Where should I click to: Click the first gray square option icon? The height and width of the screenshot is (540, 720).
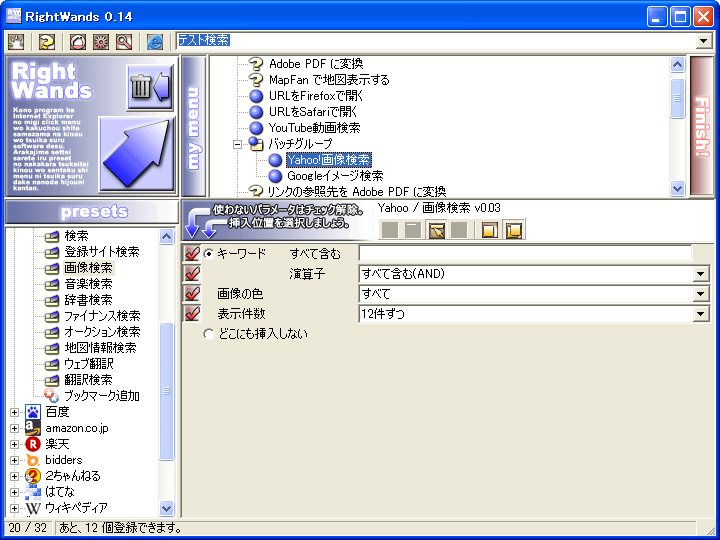click(x=389, y=230)
